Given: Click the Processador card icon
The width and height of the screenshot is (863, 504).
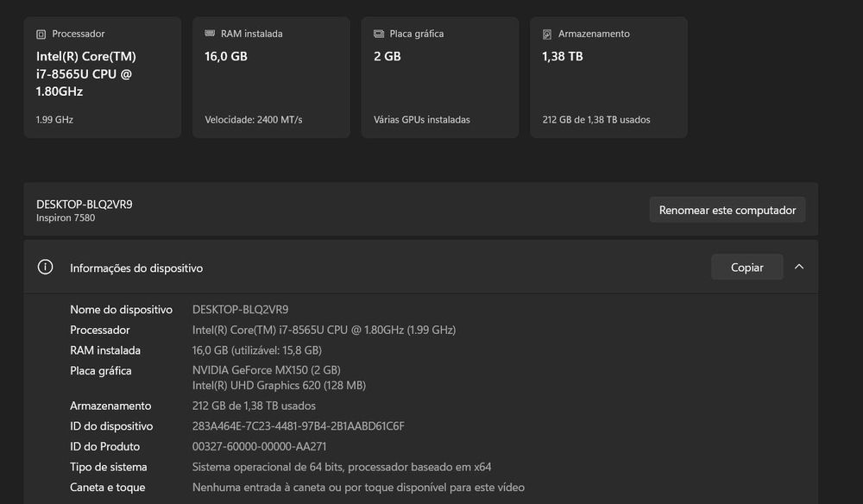Looking at the screenshot, I should point(41,35).
